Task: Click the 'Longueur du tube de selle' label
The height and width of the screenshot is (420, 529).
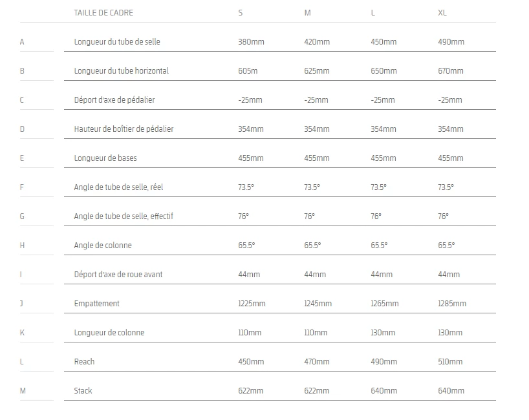Action: 117,42
